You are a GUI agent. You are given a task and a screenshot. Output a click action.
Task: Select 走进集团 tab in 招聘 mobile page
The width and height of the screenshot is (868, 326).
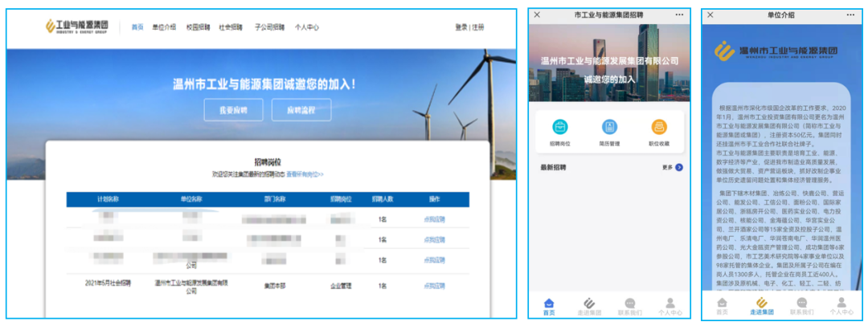click(x=589, y=308)
